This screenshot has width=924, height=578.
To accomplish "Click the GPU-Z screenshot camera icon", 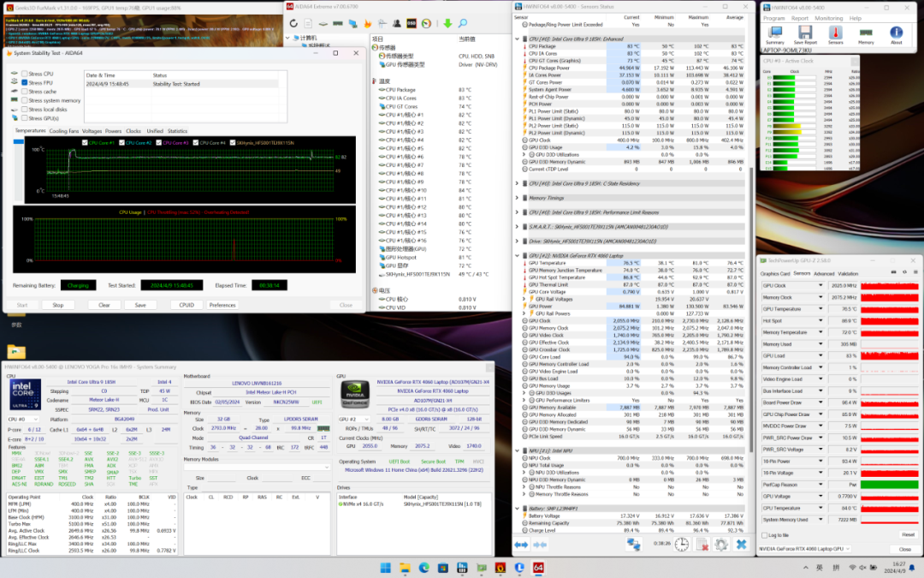I will pyautogui.click(x=893, y=272).
